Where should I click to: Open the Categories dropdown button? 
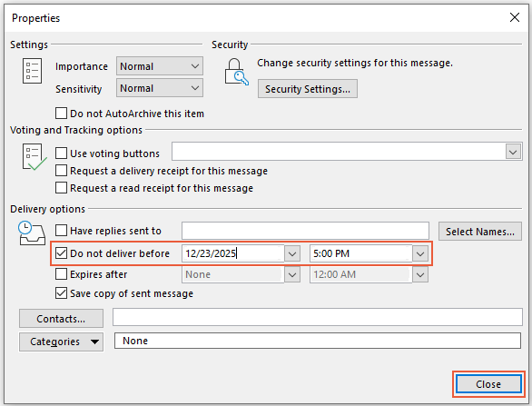point(61,342)
